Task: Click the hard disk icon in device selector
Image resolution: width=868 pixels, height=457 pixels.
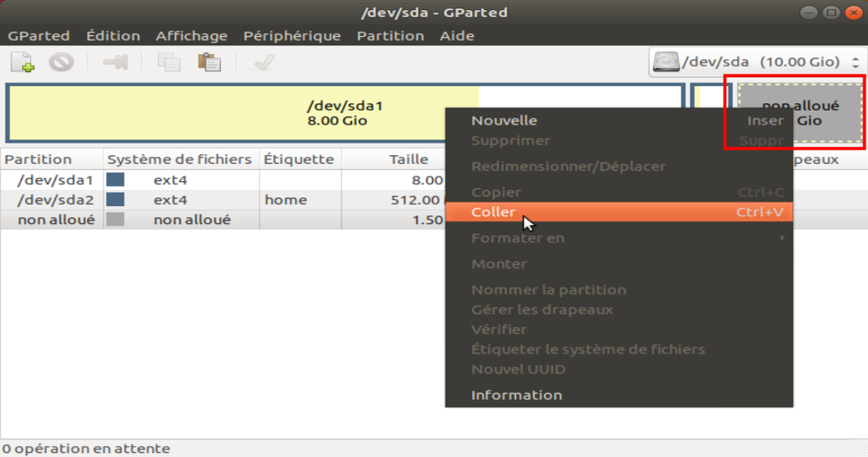Action: [x=666, y=62]
